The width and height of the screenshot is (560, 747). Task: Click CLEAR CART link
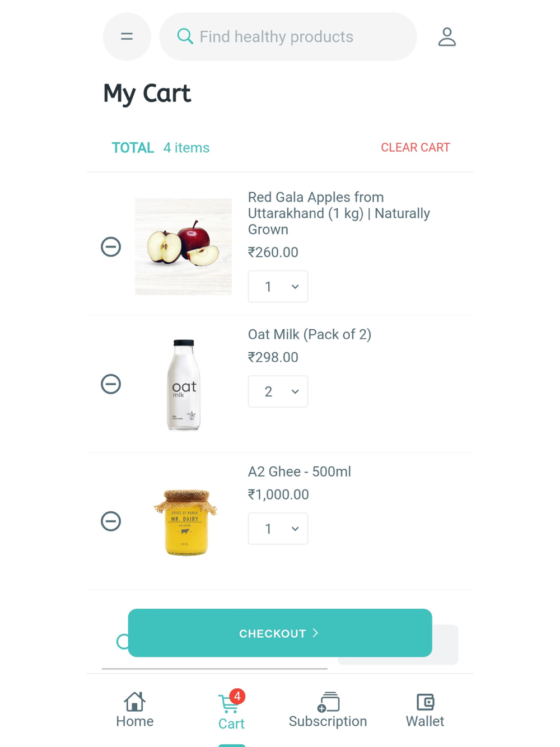point(415,147)
